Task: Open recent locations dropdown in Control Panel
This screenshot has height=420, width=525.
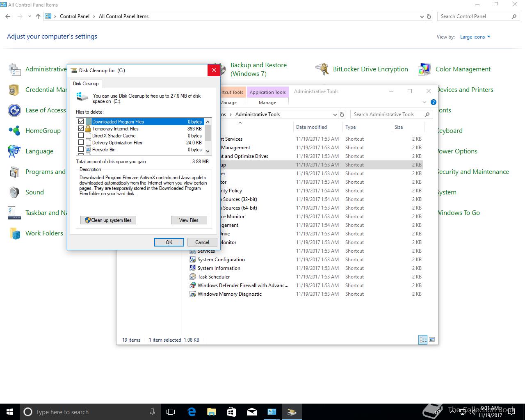Action: (x=30, y=16)
